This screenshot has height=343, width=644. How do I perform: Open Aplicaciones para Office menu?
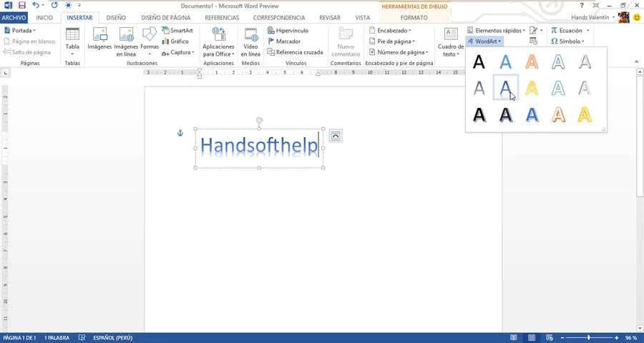[x=218, y=42]
